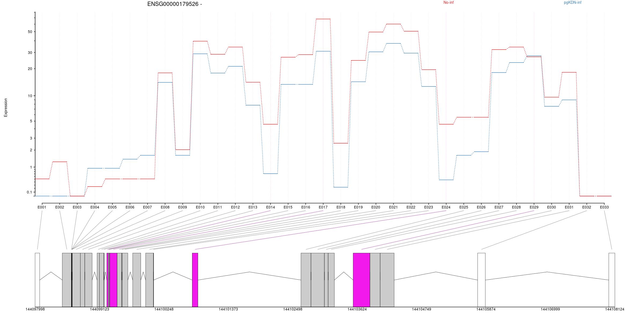Click the ENSG00000179526 gene title
Viewport: 644px width, 322px height.
pyautogui.click(x=174, y=4)
